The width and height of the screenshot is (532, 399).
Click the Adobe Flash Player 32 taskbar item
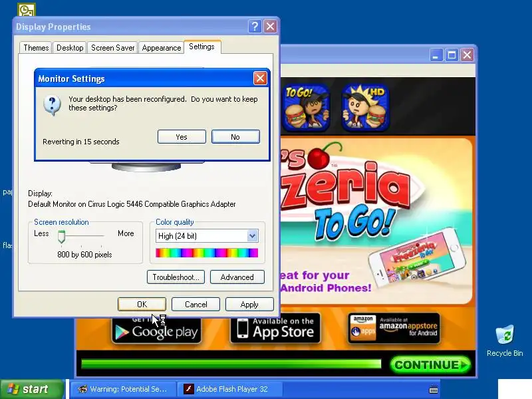point(230,389)
